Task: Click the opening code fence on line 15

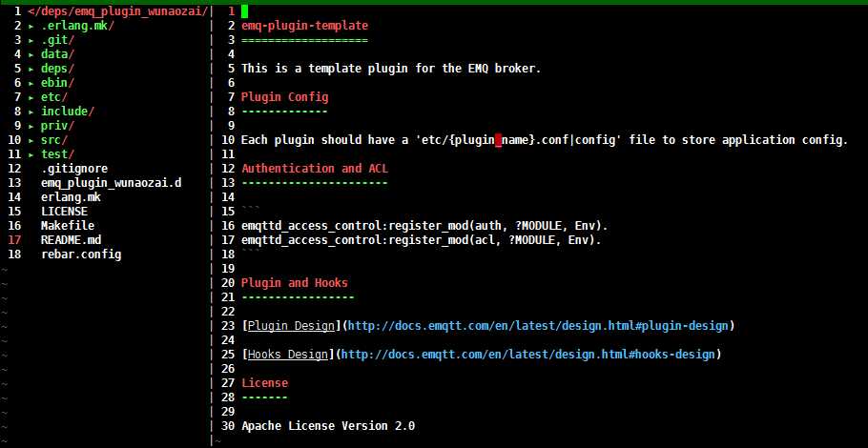Action: 251,209
